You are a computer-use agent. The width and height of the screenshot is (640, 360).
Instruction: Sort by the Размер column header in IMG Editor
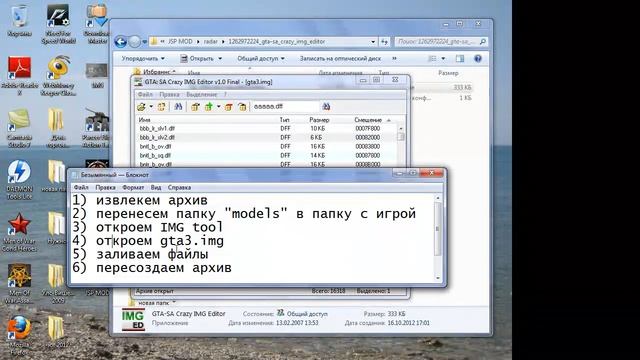(x=319, y=120)
